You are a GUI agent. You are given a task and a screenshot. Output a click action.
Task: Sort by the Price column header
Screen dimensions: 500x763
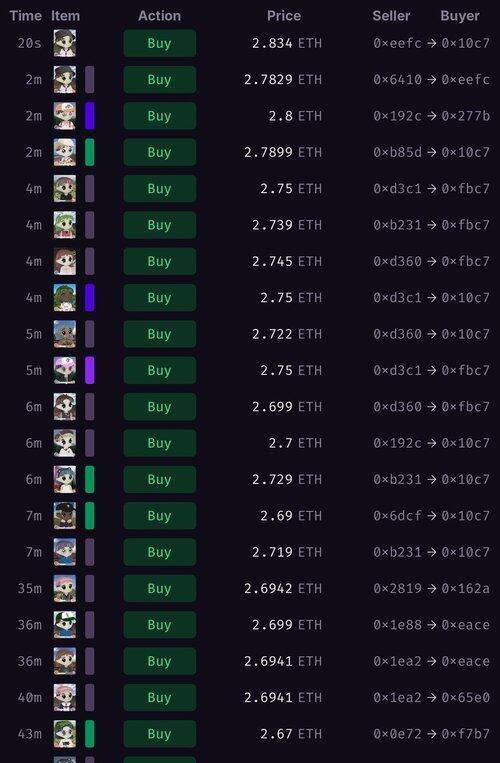pyautogui.click(x=284, y=16)
